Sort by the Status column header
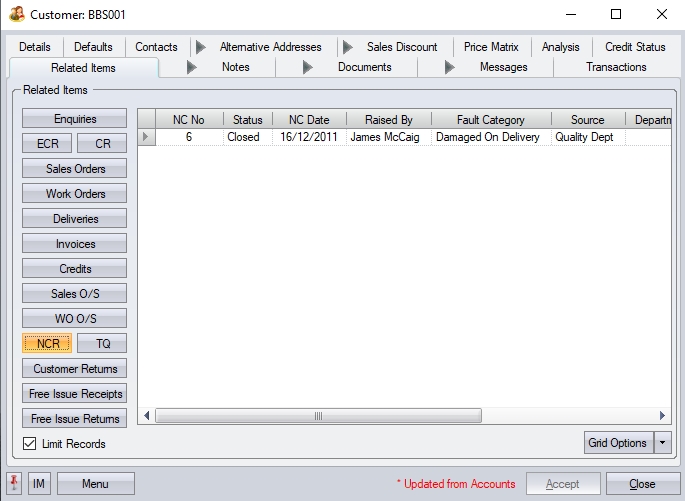This screenshot has height=501, width=685. tap(247, 119)
